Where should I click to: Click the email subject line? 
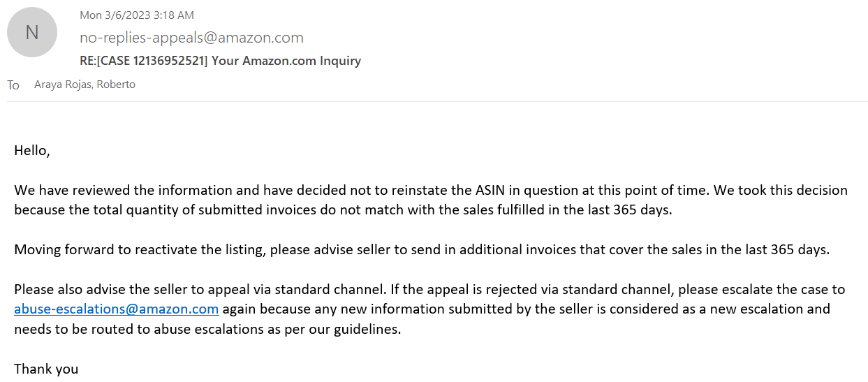click(x=220, y=61)
